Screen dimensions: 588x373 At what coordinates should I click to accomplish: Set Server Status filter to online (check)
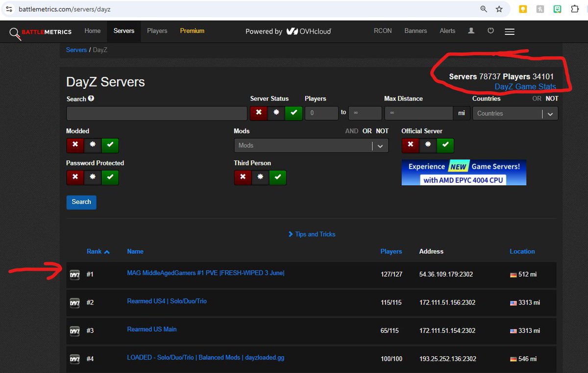pyautogui.click(x=294, y=113)
